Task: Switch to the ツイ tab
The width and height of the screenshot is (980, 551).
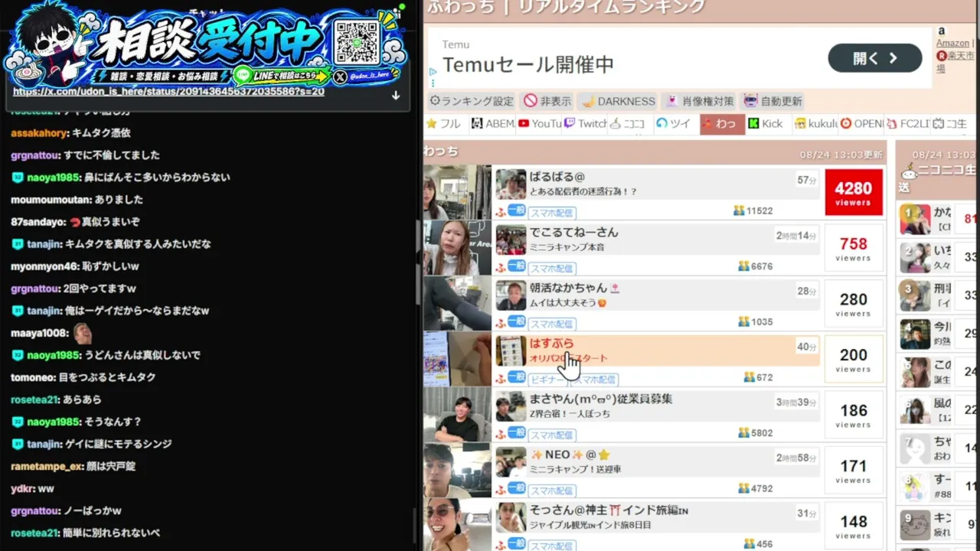Action: pos(676,124)
